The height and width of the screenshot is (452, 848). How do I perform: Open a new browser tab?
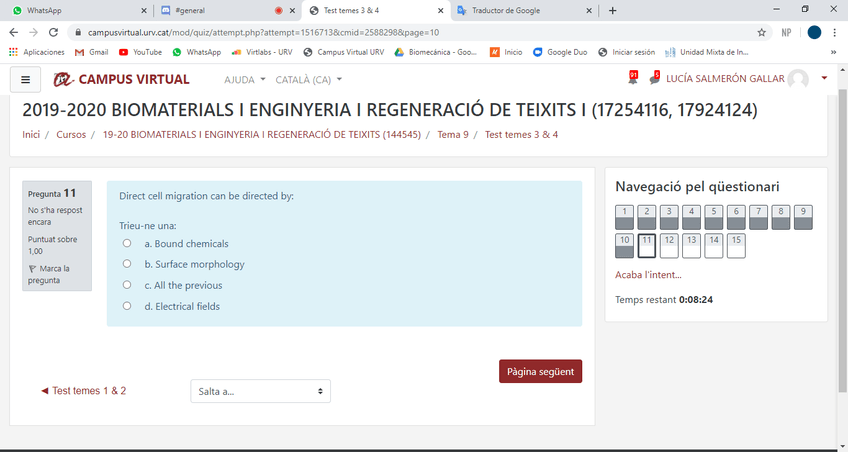[x=612, y=10]
